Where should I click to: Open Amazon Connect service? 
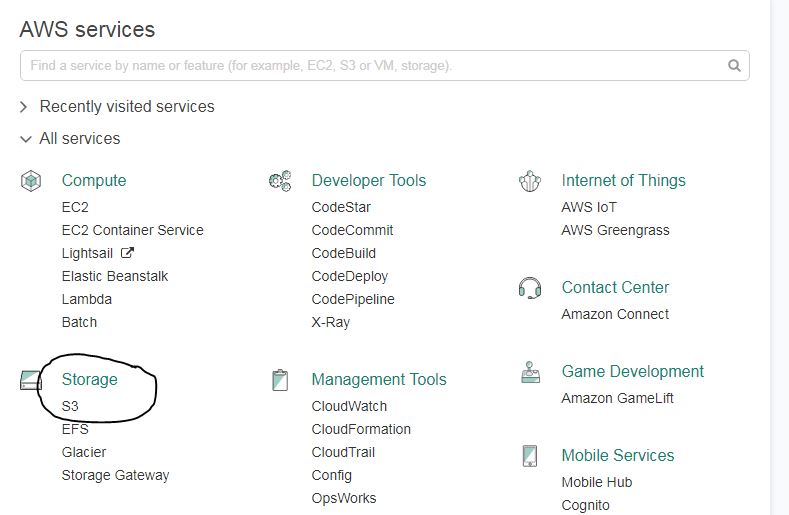point(615,314)
